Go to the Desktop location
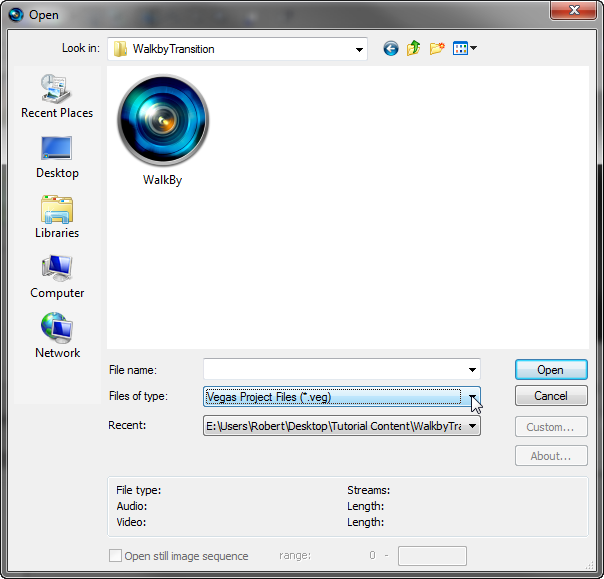Screen dimensions: 604x579 point(57,157)
